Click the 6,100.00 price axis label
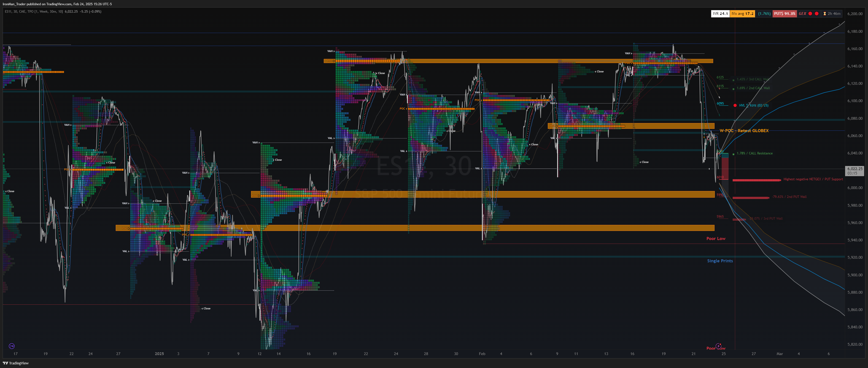 [x=855, y=101]
